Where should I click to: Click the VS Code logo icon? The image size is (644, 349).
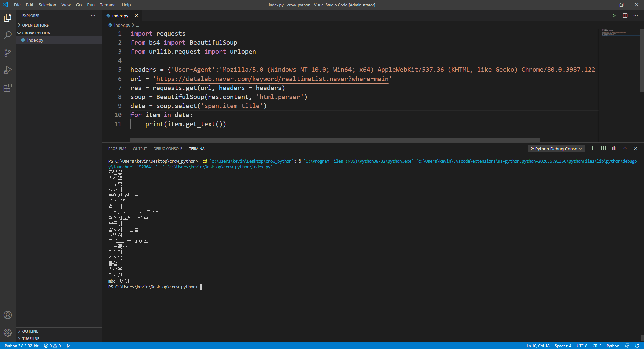click(x=6, y=5)
